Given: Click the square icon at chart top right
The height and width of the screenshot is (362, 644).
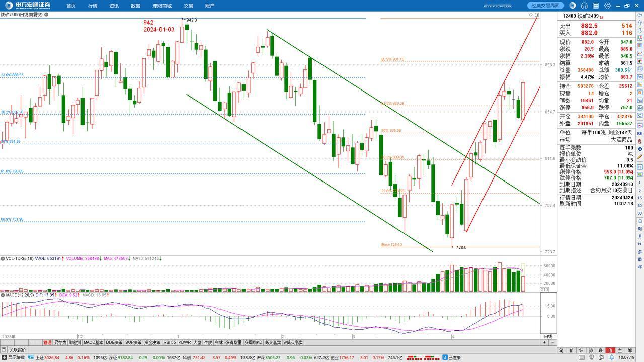Looking at the screenshot, I should (536, 15).
